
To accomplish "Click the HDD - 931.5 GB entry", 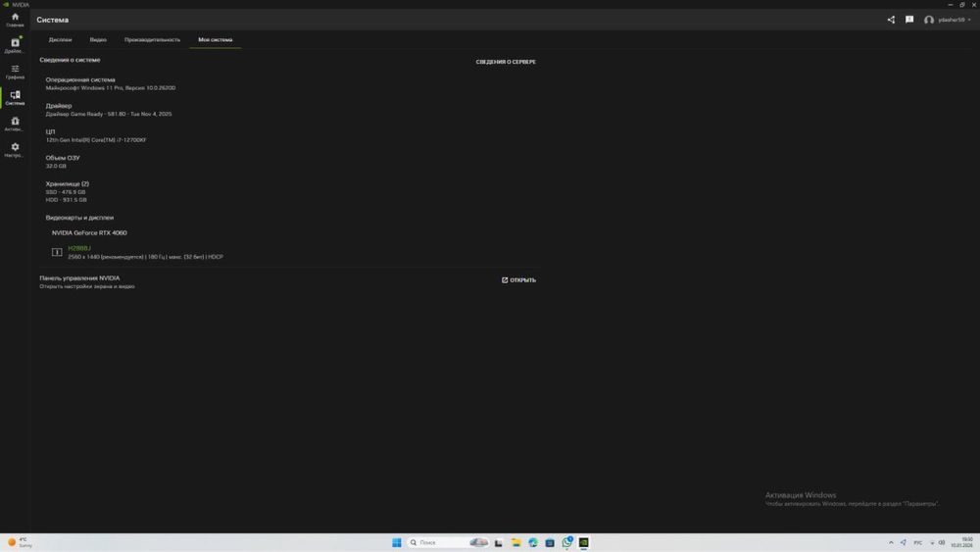I will (66, 200).
